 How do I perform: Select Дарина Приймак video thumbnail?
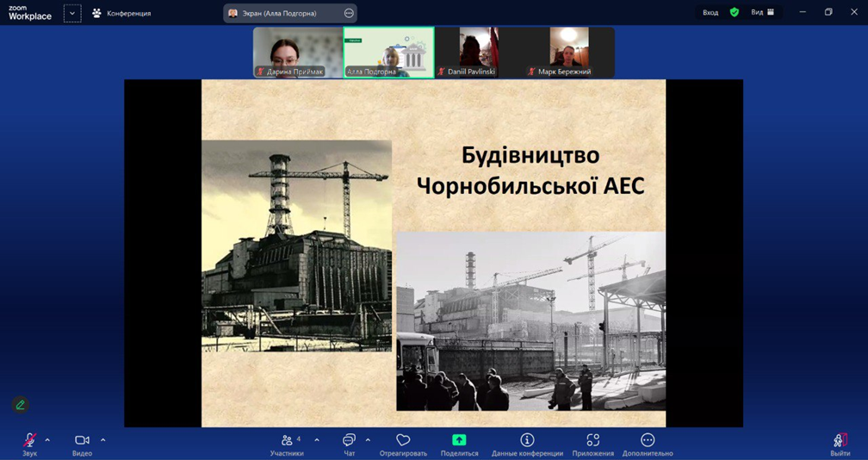298,52
